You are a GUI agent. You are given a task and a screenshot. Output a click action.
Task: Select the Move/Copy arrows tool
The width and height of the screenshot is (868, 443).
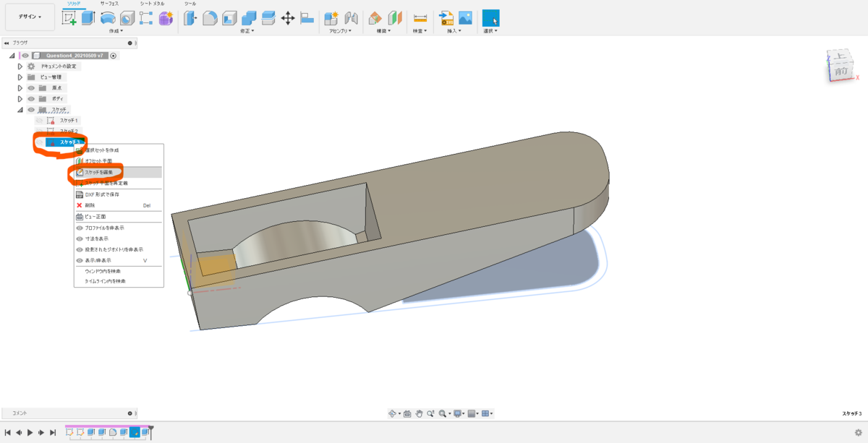(x=287, y=18)
